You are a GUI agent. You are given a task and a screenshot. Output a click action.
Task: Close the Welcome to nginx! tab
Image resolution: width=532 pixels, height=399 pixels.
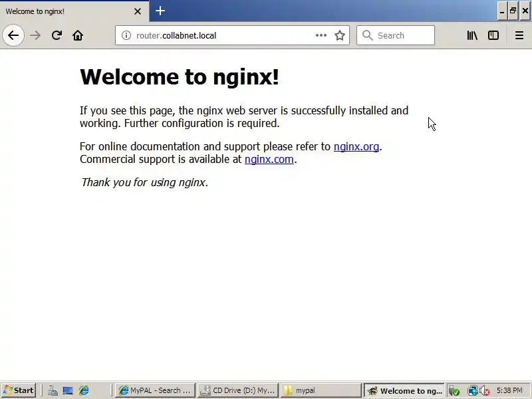coord(138,11)
